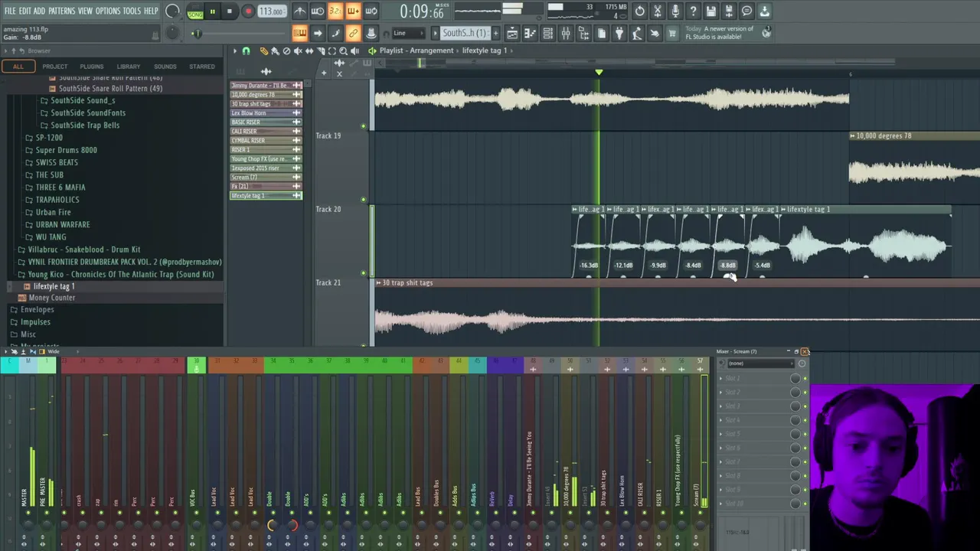Click the download arrow icon in top toolbar
The width and height of the screenshot is (980, 551).
point(765,11)
